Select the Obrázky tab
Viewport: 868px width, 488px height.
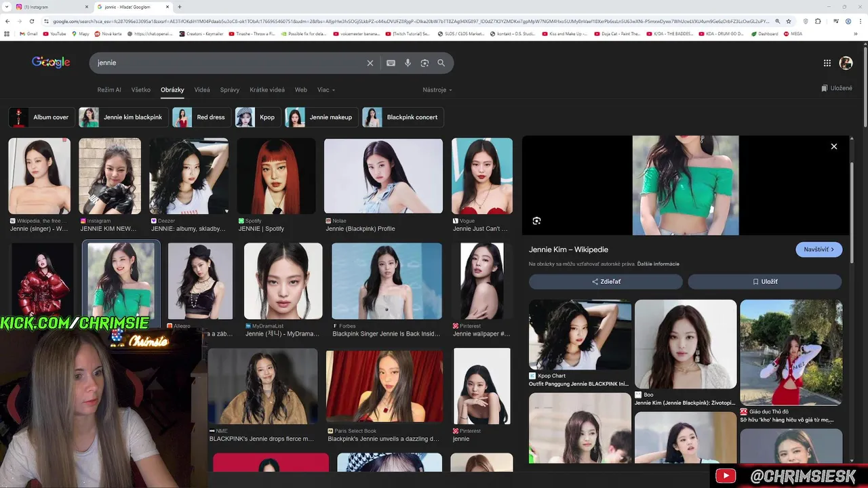(172, 89)
